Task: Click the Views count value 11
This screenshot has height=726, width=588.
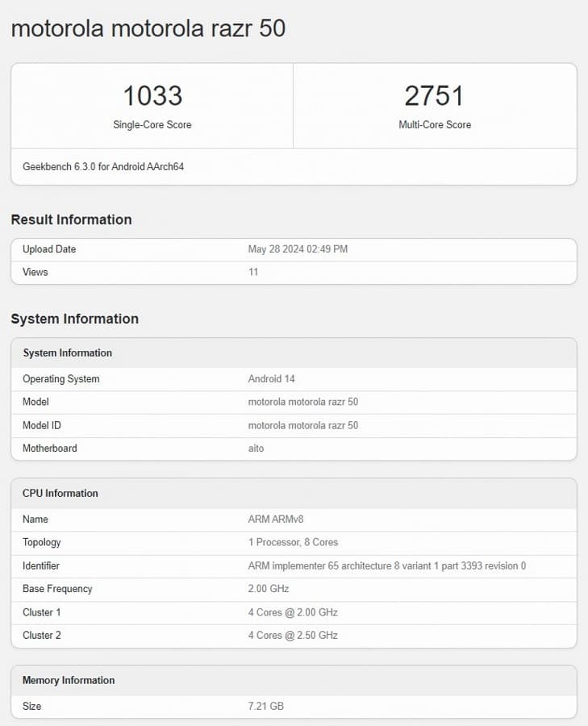Action: pyautogui.click(x=253, y=272)
